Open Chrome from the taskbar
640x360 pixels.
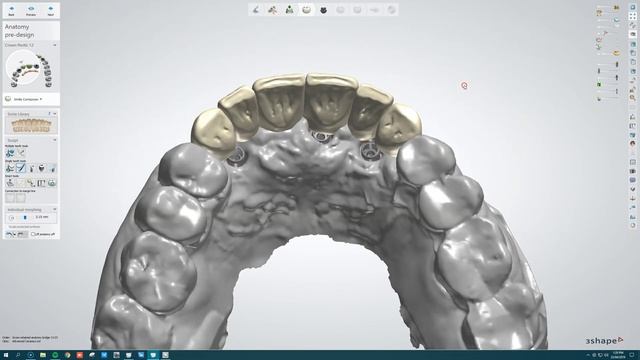(67, 355)
